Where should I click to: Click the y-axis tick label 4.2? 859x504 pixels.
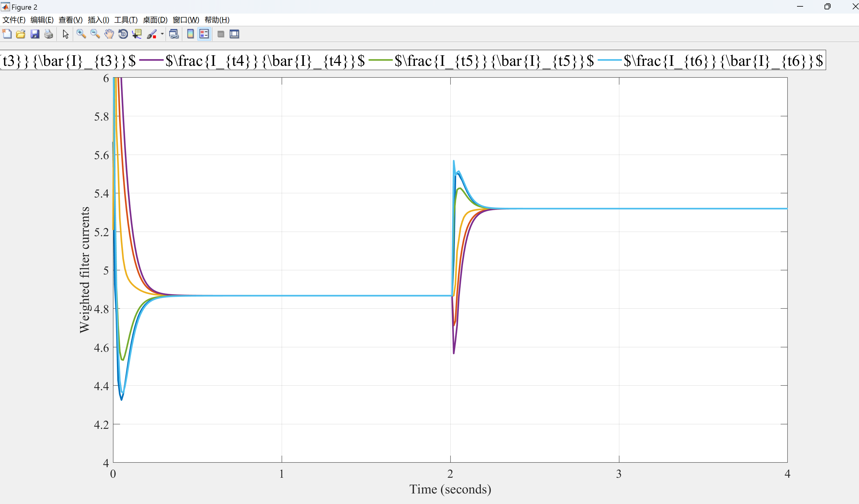click(102, 424)
